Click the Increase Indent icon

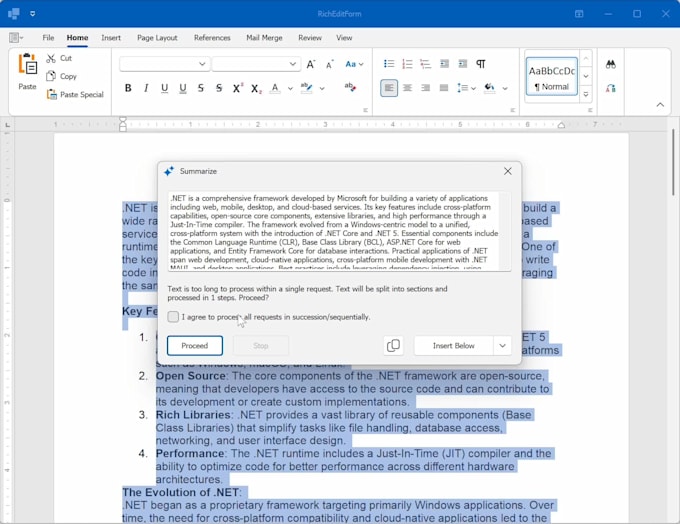coord(463,64)
